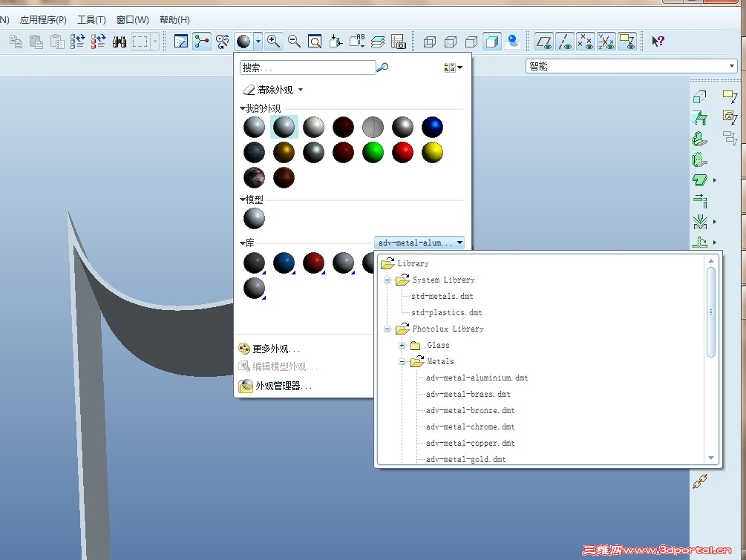Collapse the 库 section
746x560 pixels.
[x=243, y=243]
